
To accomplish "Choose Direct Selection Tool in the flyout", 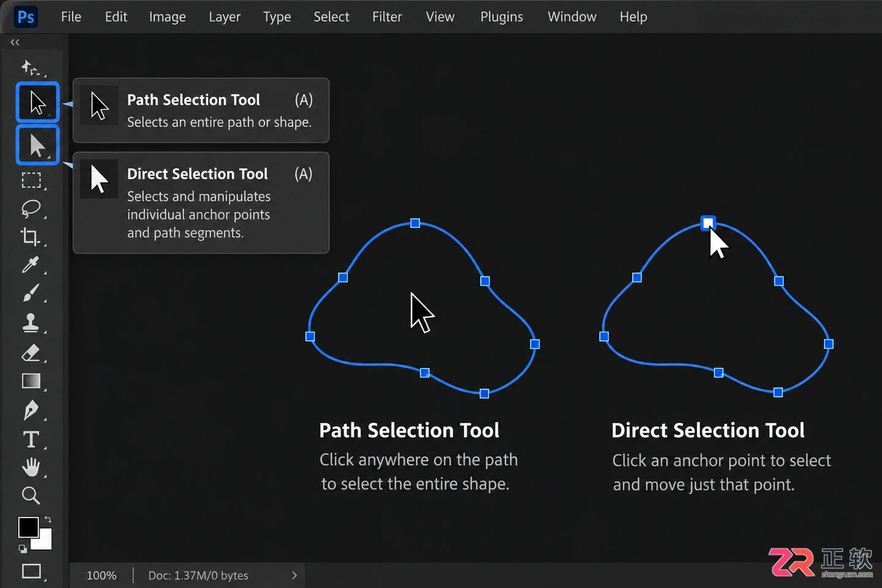I will (201, 203).
